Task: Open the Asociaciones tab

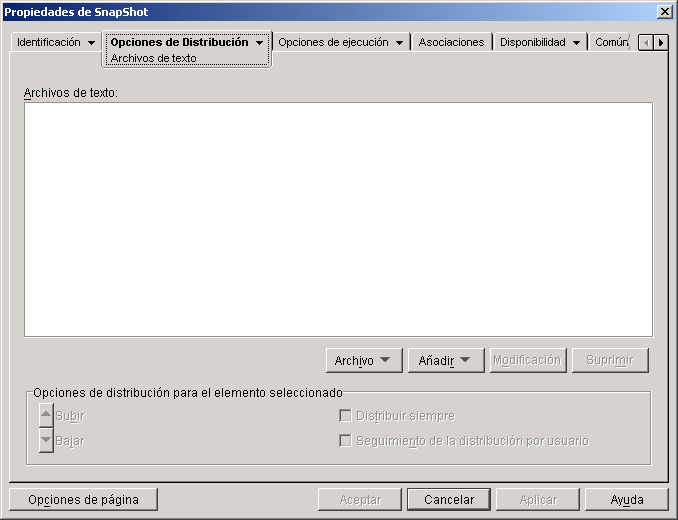Action: pos(451,42)
